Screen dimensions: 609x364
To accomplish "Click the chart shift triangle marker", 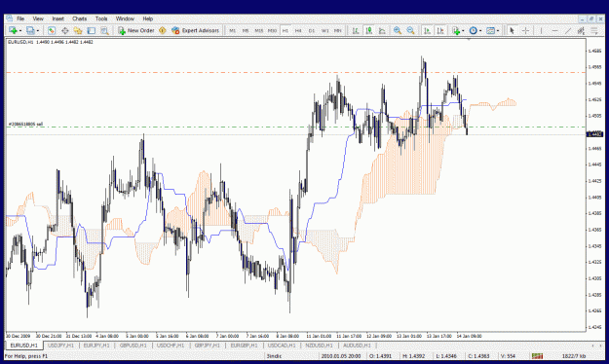I will pyautogui.click(x=469, y=39).
